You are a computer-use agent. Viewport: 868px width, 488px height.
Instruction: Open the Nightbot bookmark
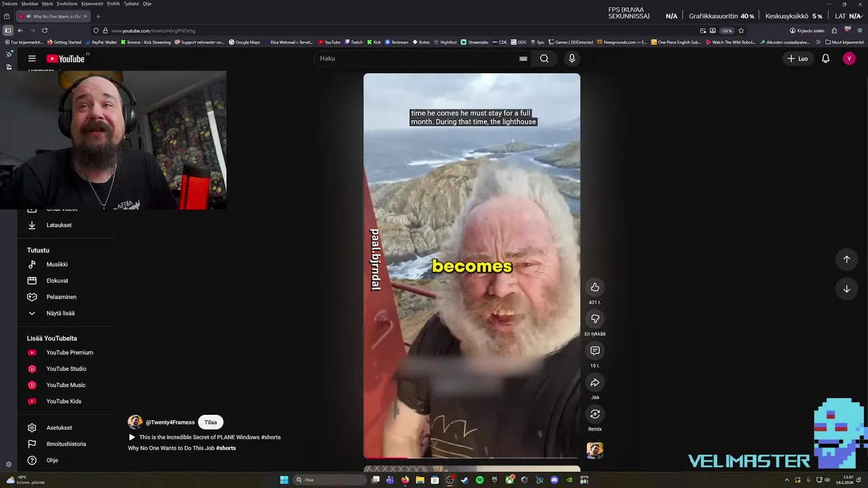click(445, 42)
